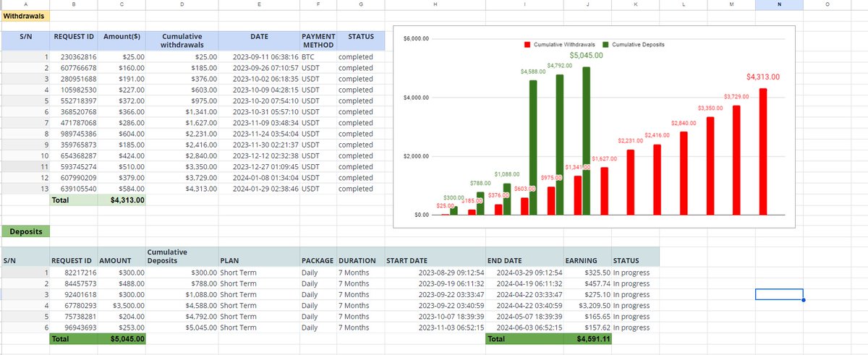Click the red bar labeled $2,231.00
The image size is (868, 355).
tap(631, 182)
